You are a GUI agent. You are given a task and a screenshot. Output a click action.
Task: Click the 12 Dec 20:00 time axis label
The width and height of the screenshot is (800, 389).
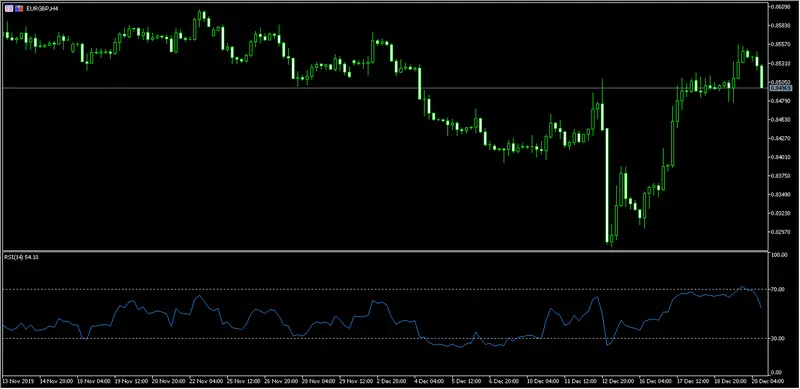point(617,381)
